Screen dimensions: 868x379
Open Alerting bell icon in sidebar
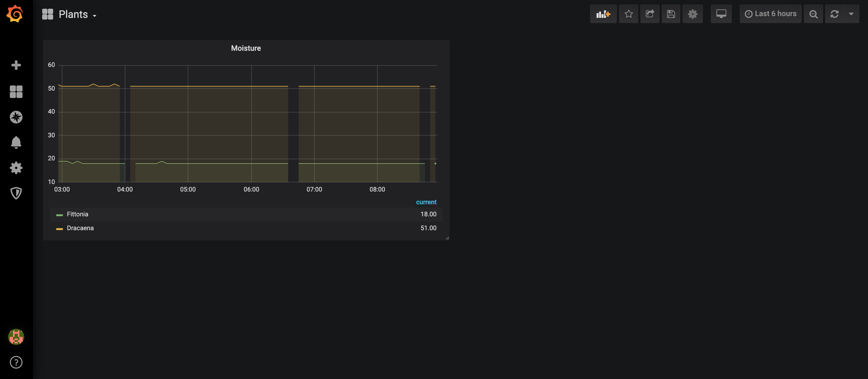pos(16,142)
